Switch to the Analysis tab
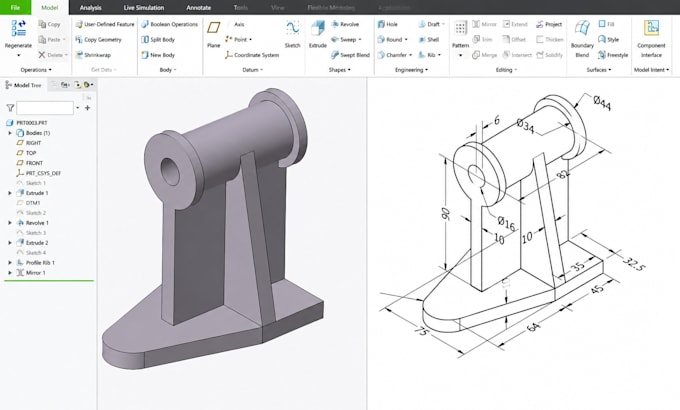 [x=90, y=7]
